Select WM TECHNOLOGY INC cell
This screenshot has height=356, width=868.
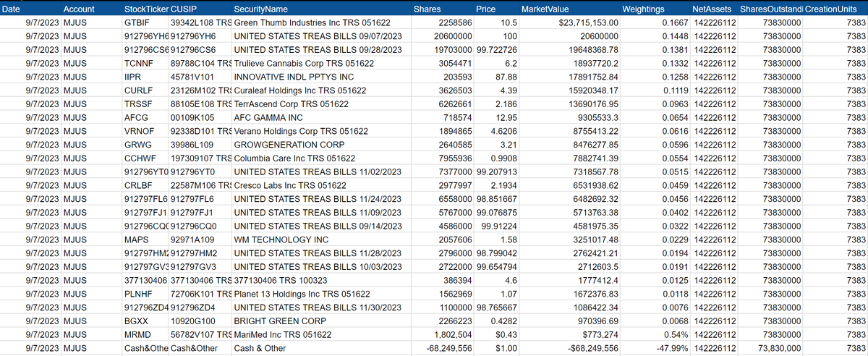(x=281, y=240)
